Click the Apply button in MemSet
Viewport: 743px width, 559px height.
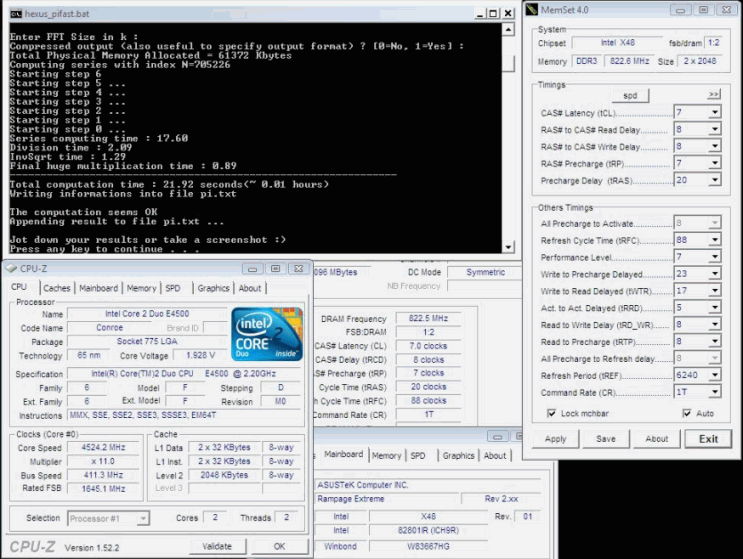tap(555, 439)
